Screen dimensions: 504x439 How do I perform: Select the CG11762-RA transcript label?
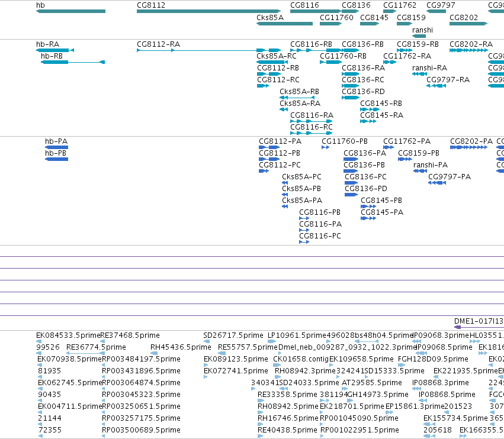407,56
